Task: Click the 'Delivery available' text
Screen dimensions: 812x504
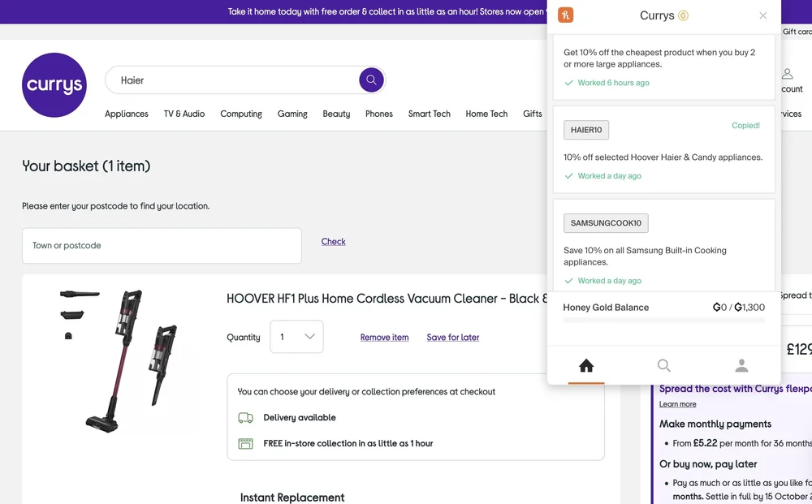Action: [x=300, y=418]
